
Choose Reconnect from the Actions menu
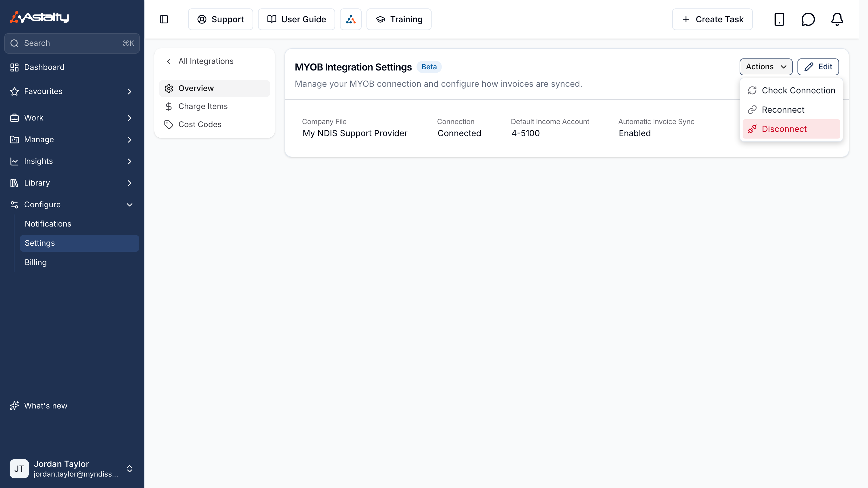click(791, 110)
